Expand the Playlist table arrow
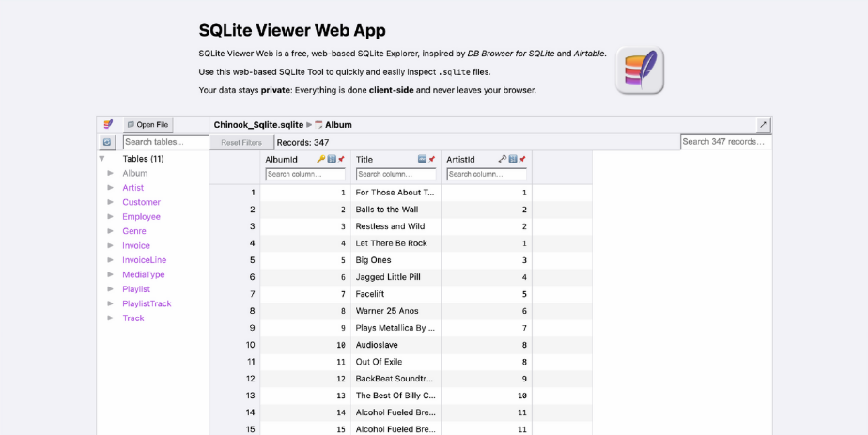 point(111,288)
